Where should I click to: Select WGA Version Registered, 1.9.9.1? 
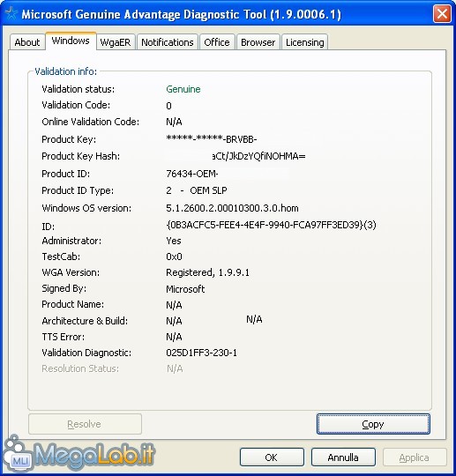(x=207, y=272)
